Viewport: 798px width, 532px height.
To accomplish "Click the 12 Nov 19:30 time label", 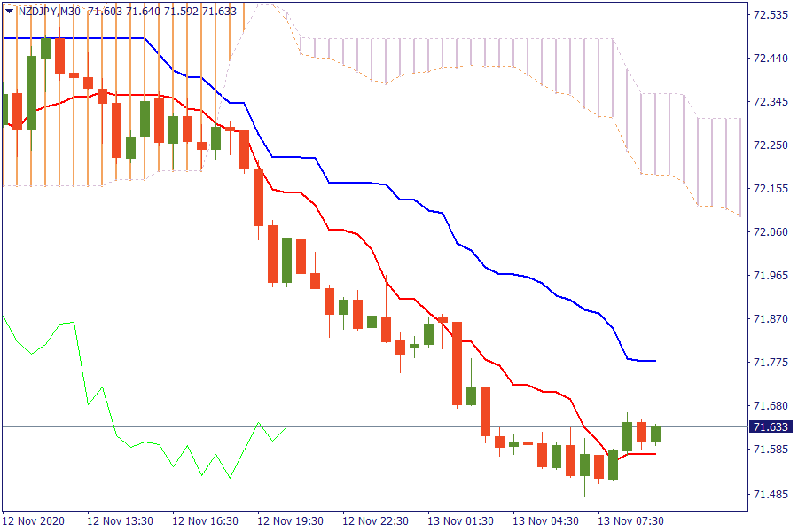I will [x=290, y=520].
